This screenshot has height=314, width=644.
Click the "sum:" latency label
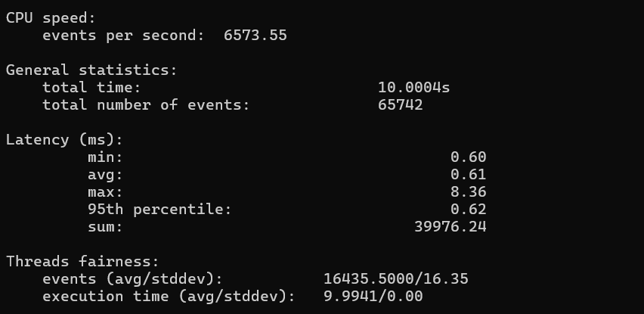point(105,226)
